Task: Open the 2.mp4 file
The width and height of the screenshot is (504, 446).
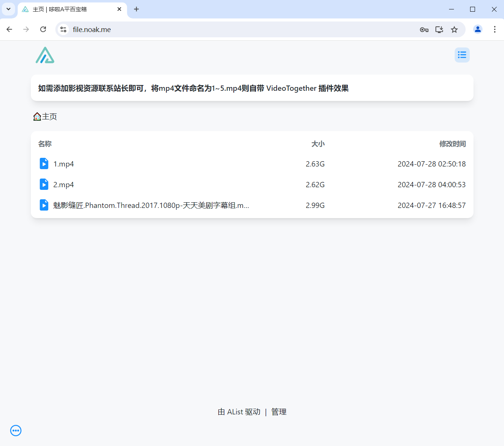Action: coord(64,185)
